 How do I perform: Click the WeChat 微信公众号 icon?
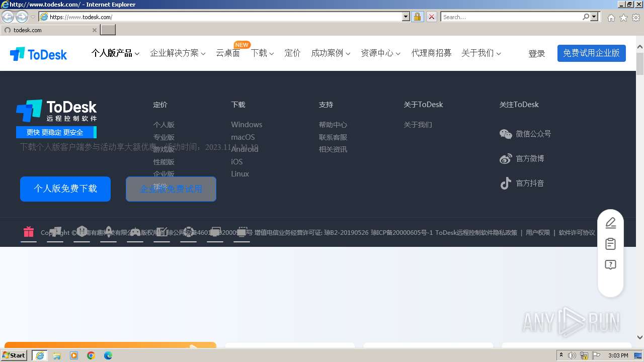506,134
